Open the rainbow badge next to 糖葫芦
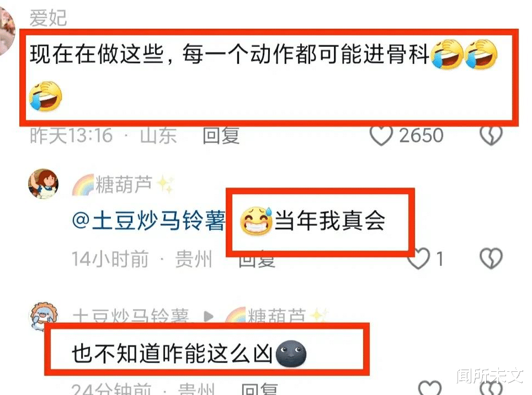This screenshot has height=395, width=532. [83, 185]
